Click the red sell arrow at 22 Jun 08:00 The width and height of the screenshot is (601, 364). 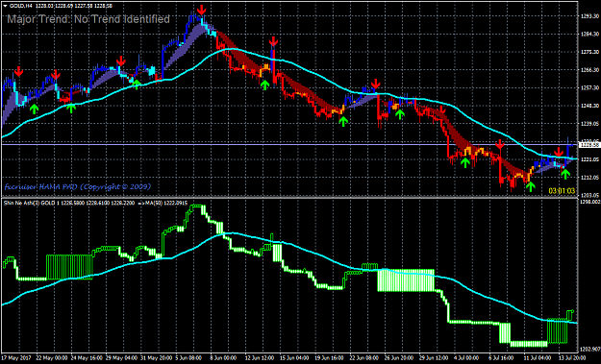click(x=376, y=84)
